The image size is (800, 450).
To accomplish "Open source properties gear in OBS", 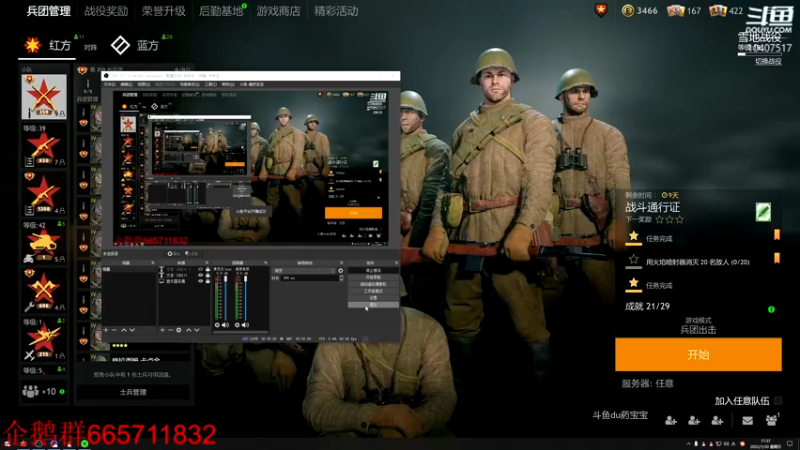I will coord(179,331).
